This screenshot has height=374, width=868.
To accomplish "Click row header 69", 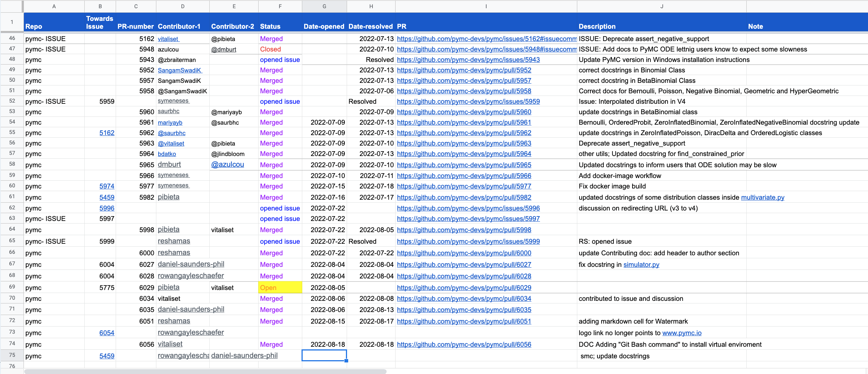I will (12, 287).
